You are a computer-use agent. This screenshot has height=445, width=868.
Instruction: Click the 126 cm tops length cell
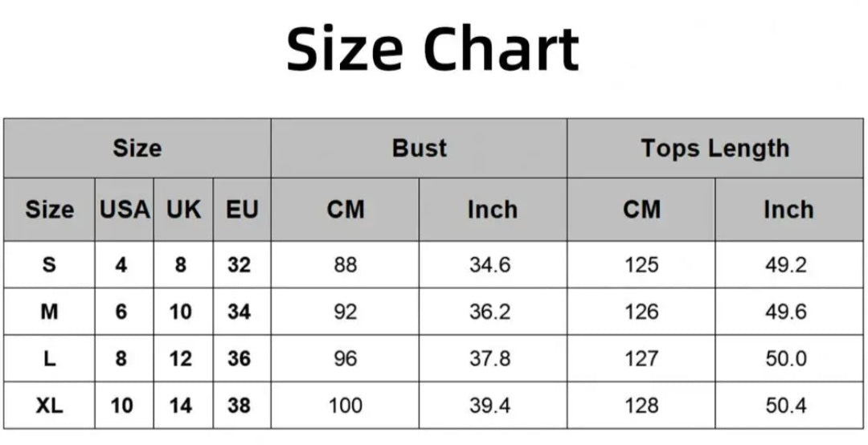click(641, 312)
